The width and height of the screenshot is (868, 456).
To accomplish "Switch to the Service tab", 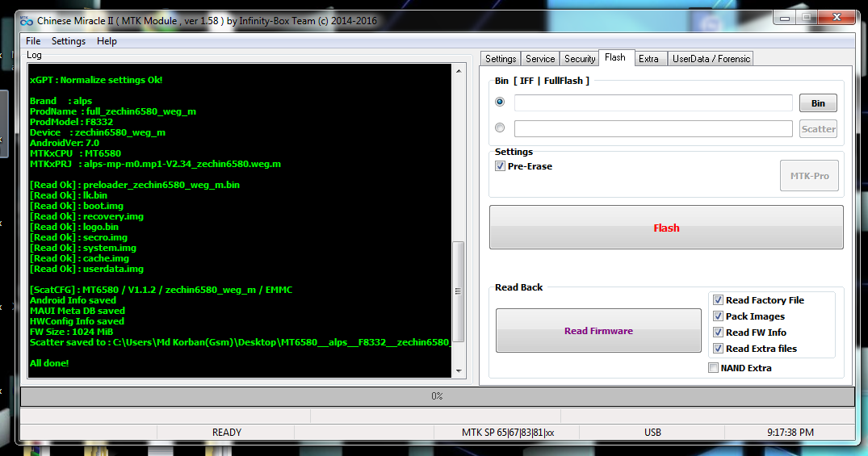I will click(x=539, y=59).
